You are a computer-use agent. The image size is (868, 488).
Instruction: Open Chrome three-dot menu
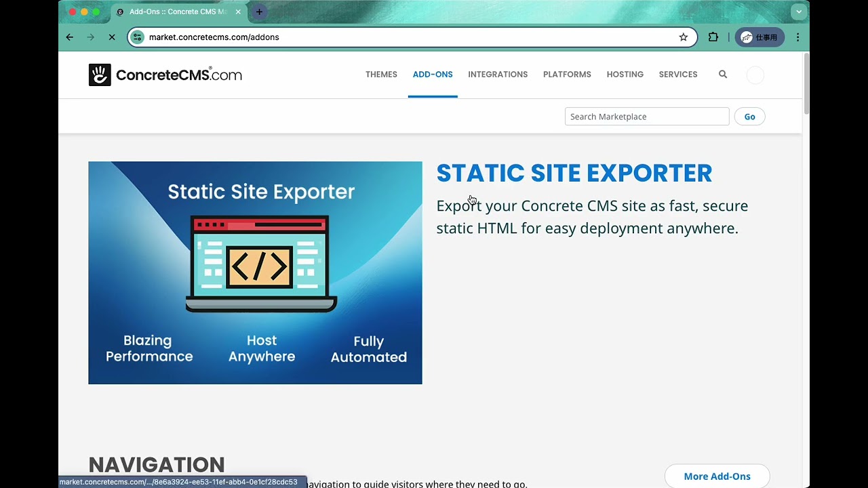[x=798, y=37]
